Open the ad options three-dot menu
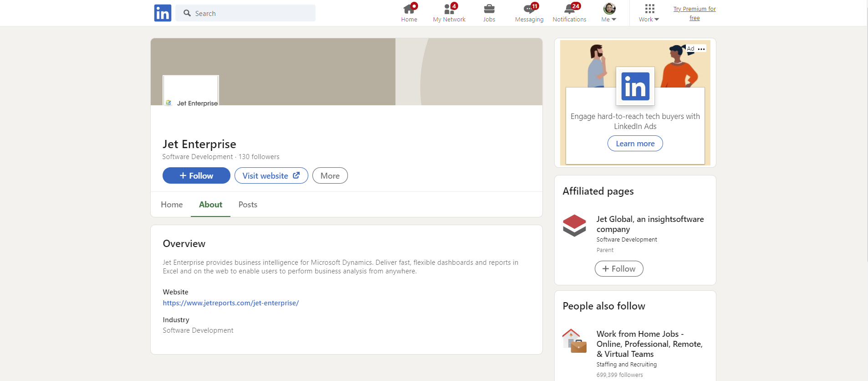This screenshot has width=868, height=381. click(x=701, y=49)
